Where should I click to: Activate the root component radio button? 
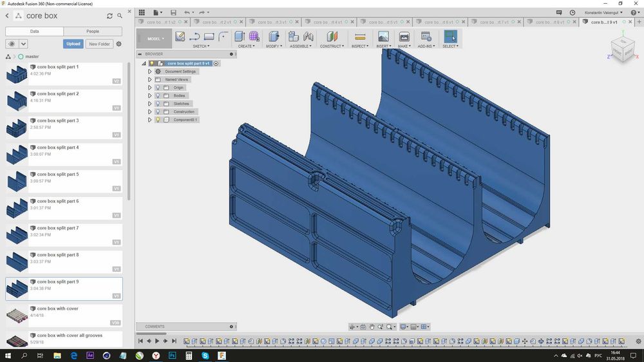coord(216,63)
